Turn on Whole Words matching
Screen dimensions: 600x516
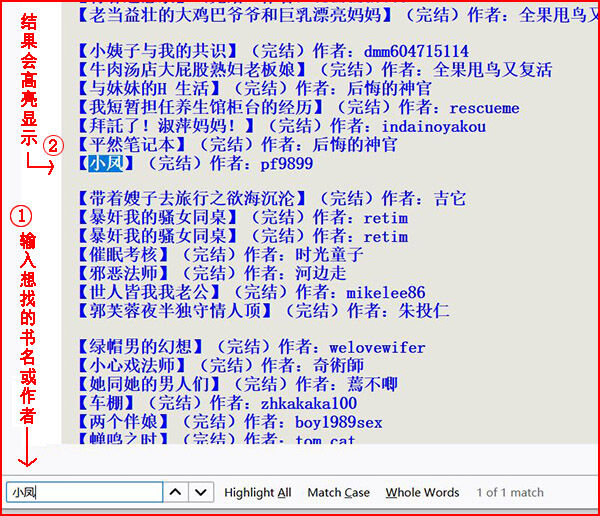(422, 492)
